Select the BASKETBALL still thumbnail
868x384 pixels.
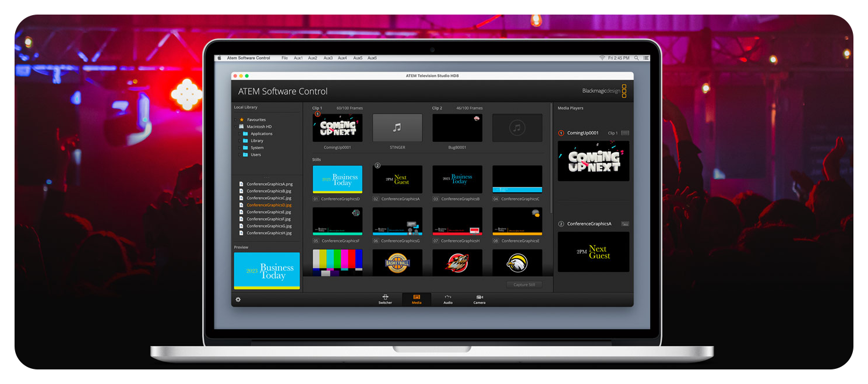[397, 263]
